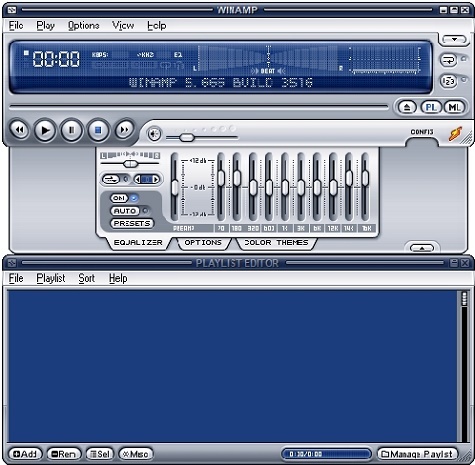Click the 600 Hz equalizer band slider
Viewport: 475px width, 465px height.
[x=269, y=187]
